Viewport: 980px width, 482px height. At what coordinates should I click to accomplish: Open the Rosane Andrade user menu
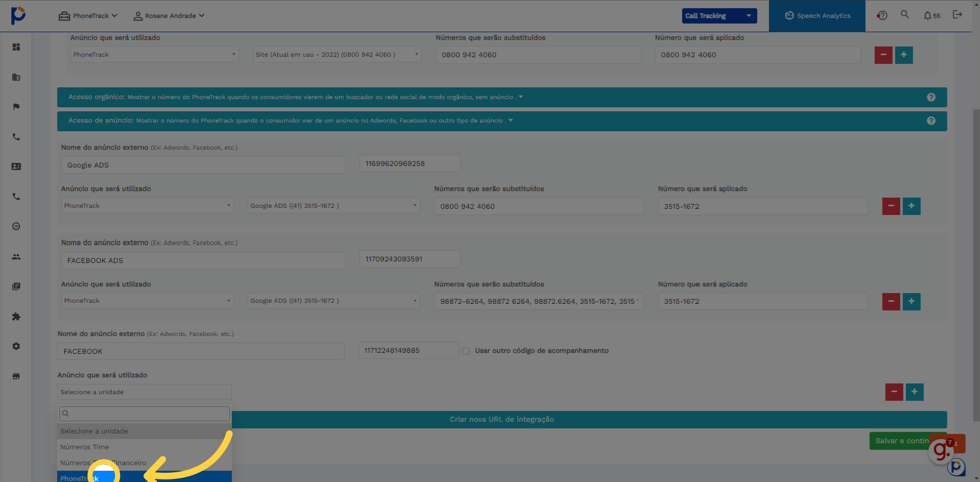169,16
